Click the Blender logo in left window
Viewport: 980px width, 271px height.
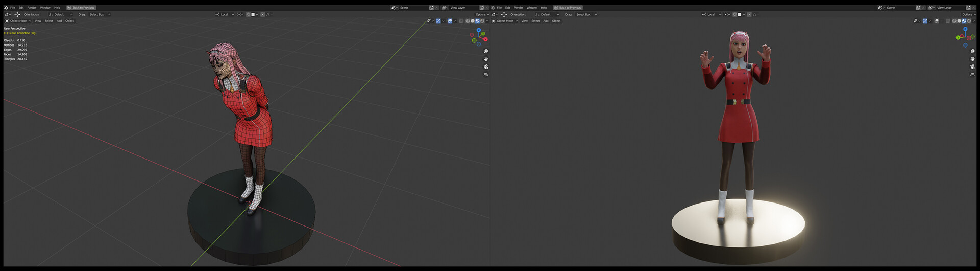click(6, 8)
